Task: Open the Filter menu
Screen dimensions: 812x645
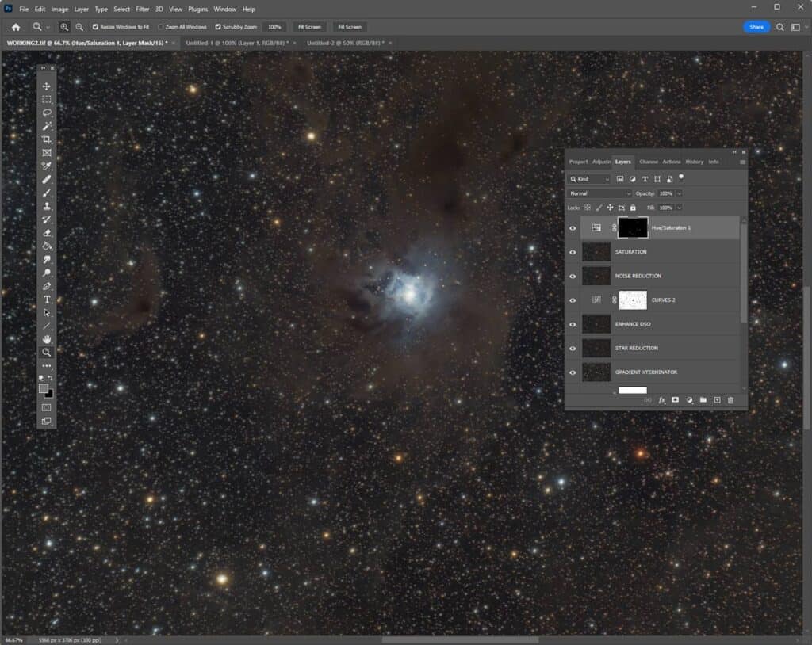Action: pos(143,9)
